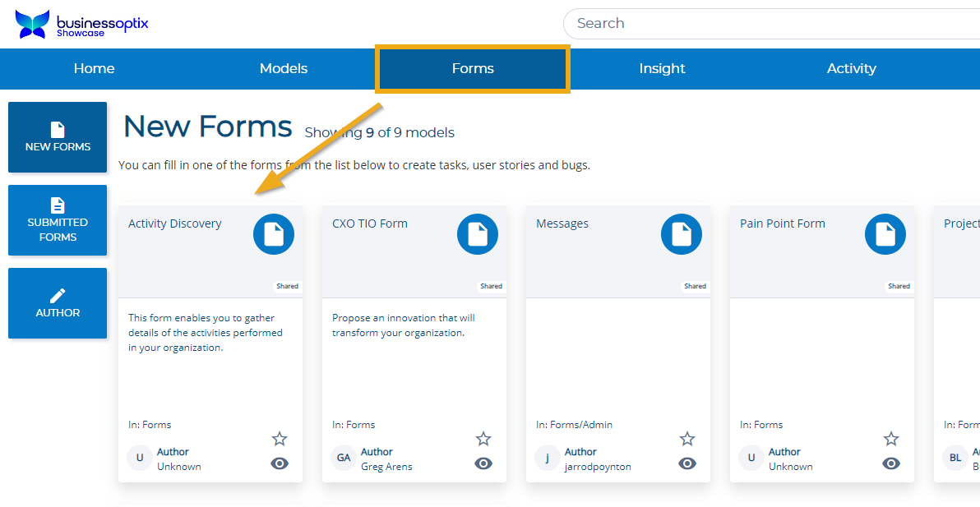The image size is (980, 507).
Task: Click the Shared label on CXO TIO Form
Action: 491,286
